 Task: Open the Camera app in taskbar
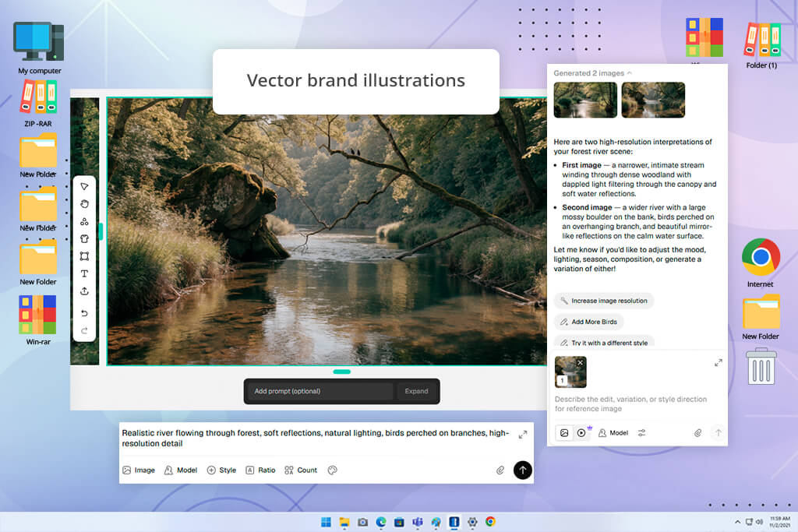363,522
